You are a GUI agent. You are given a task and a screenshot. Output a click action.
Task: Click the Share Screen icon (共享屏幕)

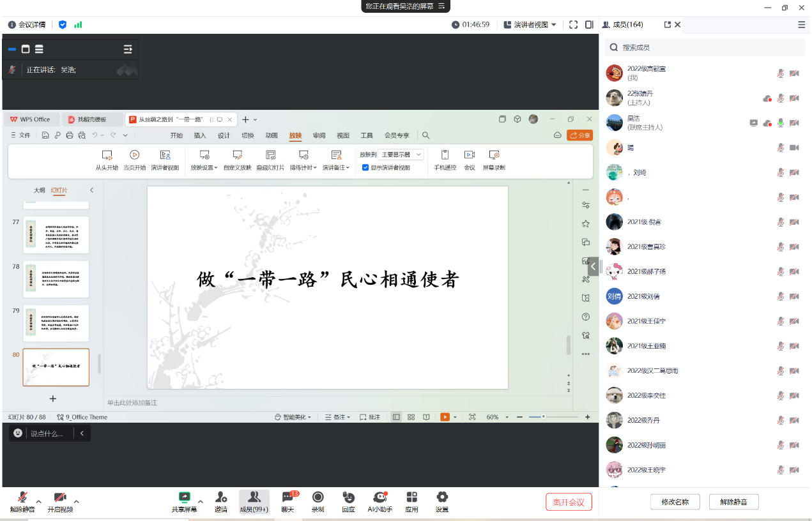click(x=184, y=497)
